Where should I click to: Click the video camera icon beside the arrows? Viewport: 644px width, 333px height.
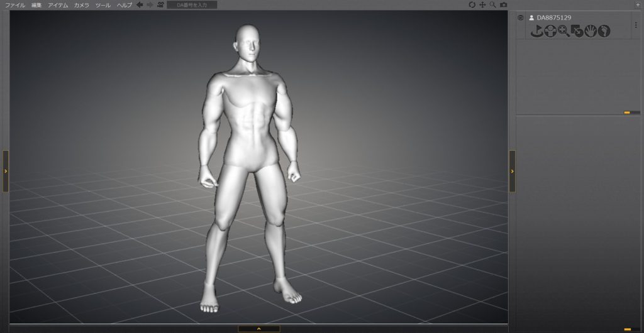160,5
